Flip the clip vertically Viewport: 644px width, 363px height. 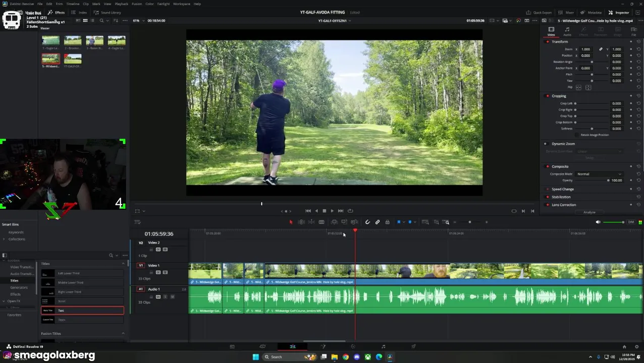pyautogui.click(x=588, y=87)
